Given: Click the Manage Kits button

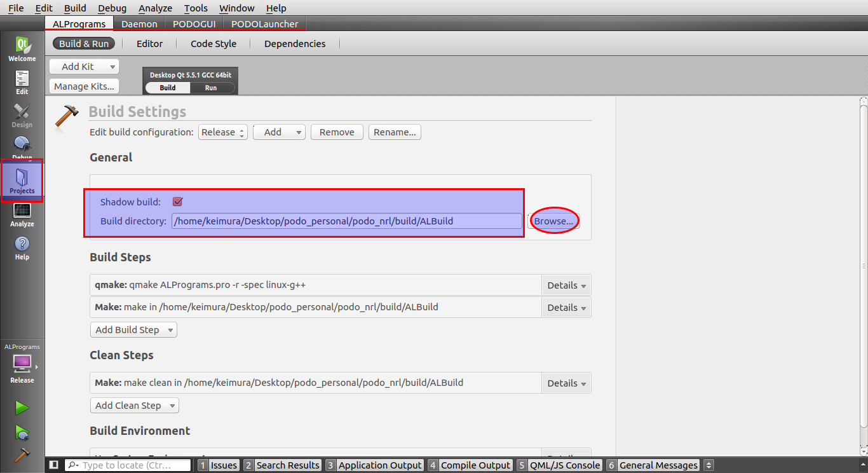Looking at the screenshot, I should point(84,86).
